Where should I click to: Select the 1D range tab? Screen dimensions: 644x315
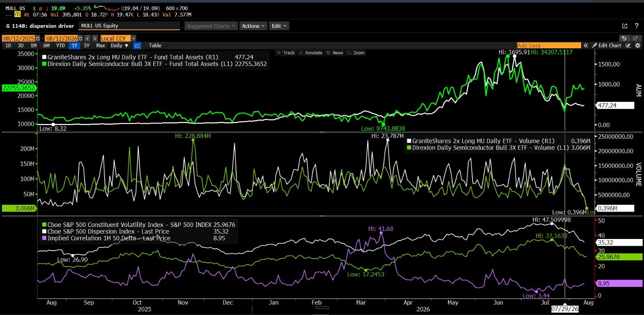click(x=8, y=45)
